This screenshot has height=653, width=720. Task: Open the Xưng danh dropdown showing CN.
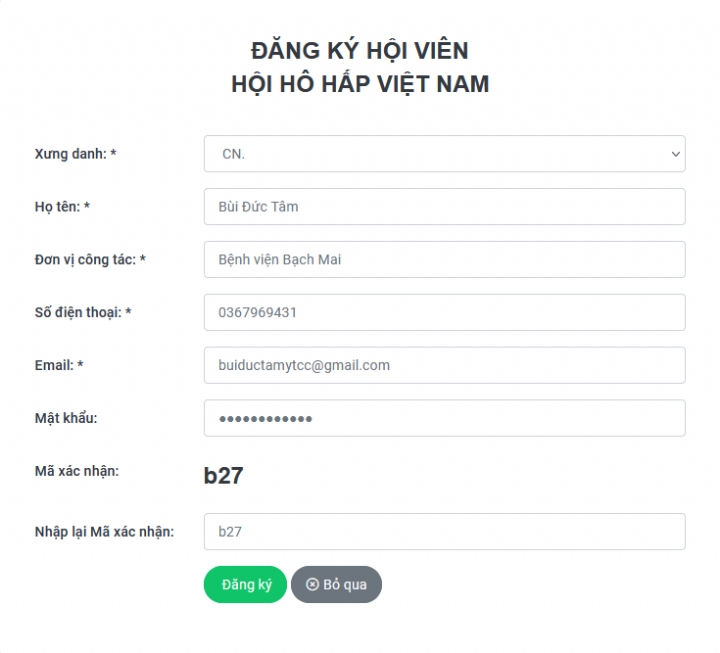pyautogui.click(x=444, y=154)
